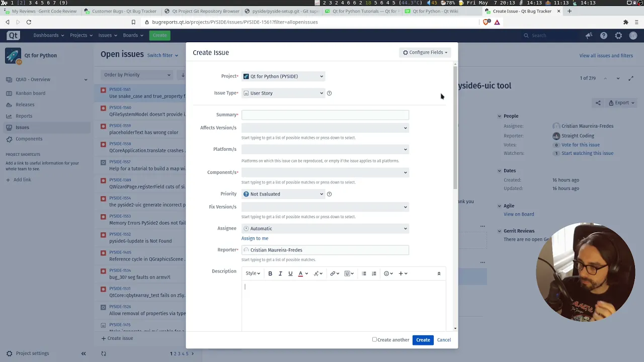This screenshot has width=644, height=362.
Task: Open the feedback megaphone icon in header
Action: [x=589, y=35]
